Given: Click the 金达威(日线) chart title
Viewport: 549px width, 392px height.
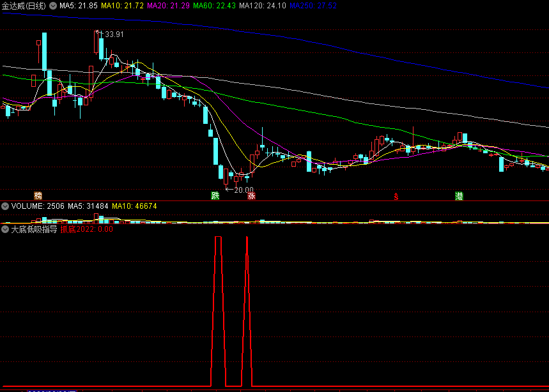Looking at the screenshot, I should point(24,6).
